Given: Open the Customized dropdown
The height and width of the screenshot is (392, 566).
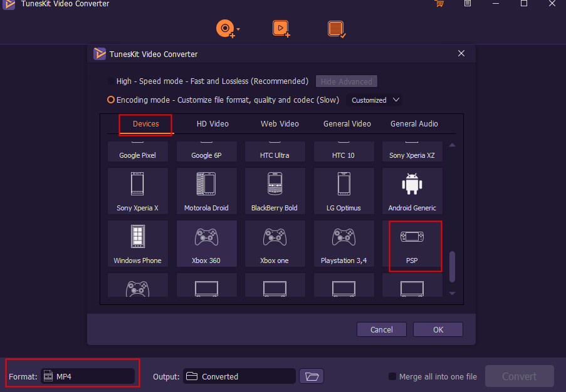Looking at the screenshot, I should click(374, 100).
